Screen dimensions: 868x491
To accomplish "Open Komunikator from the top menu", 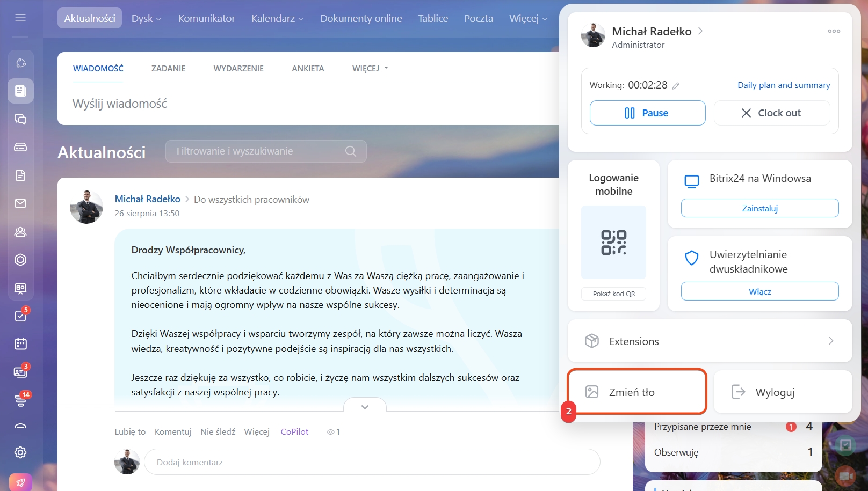I will point(206,19).
